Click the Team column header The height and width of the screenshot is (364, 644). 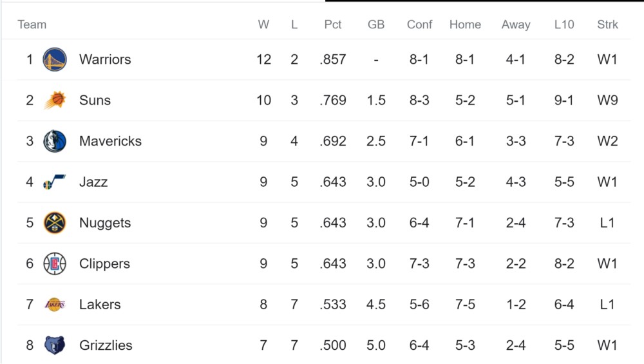click(32, 24)
